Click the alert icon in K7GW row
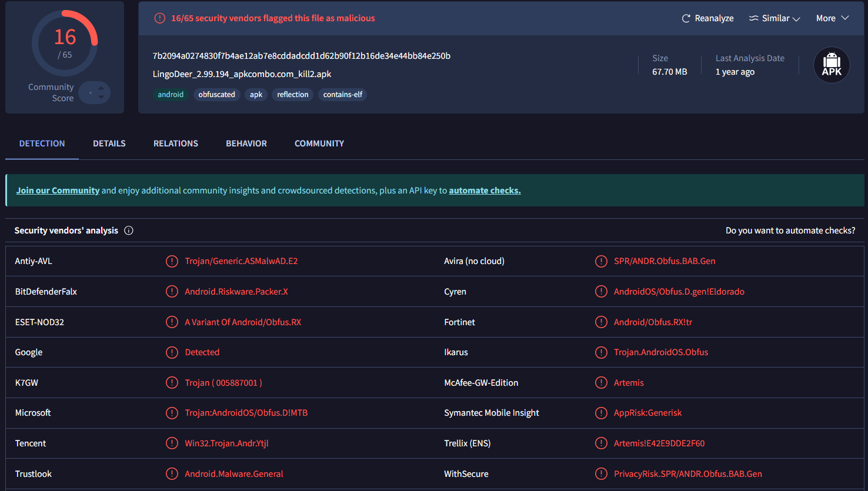The image size is (868, 491). (x=172, y=383)
